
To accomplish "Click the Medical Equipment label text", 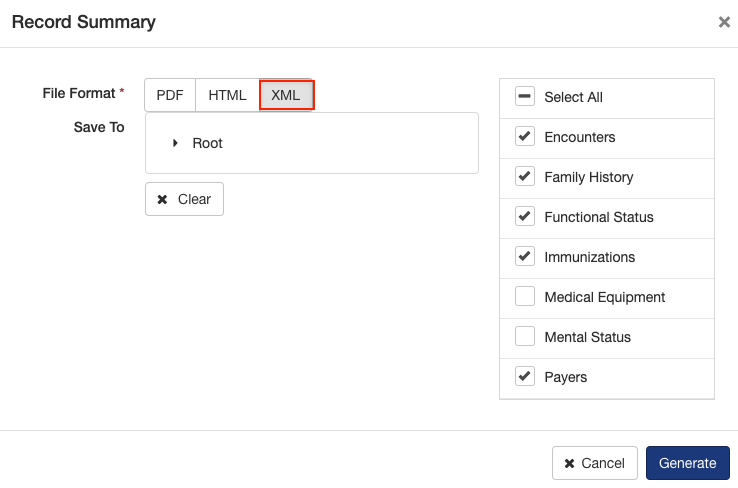I will 605,297.
